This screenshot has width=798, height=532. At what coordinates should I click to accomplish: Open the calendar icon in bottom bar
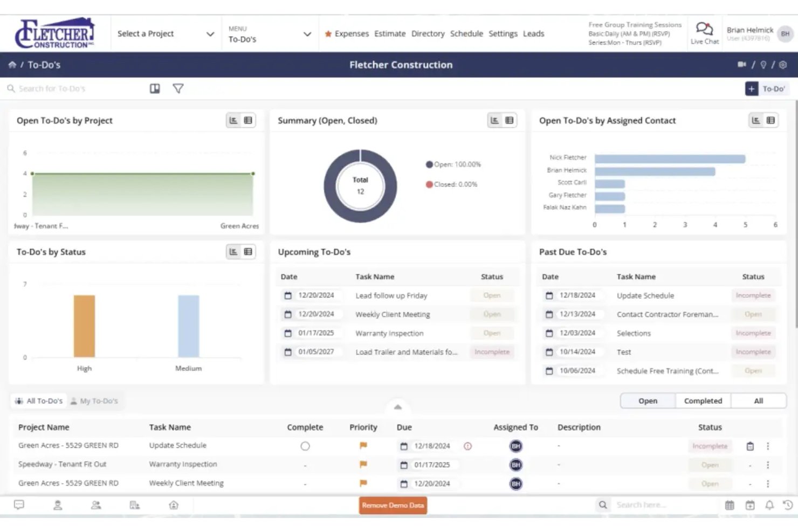[730, 505]
